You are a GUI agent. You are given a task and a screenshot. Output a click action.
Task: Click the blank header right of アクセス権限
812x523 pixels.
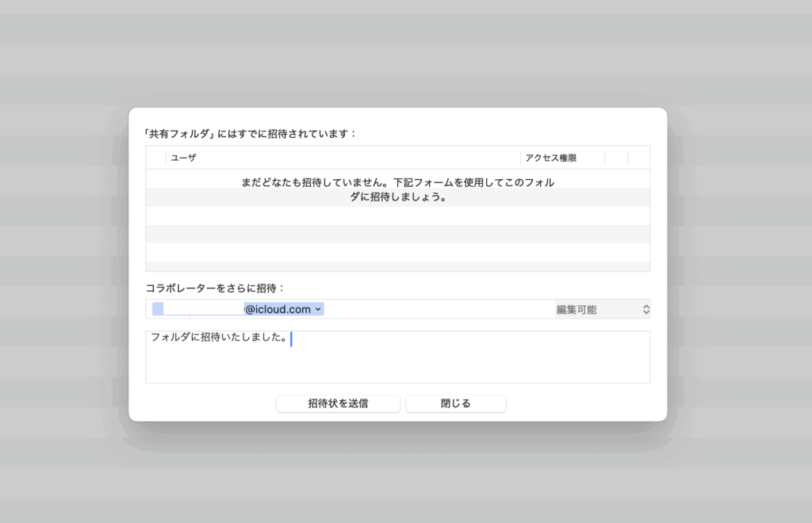(x=616, y=158)
